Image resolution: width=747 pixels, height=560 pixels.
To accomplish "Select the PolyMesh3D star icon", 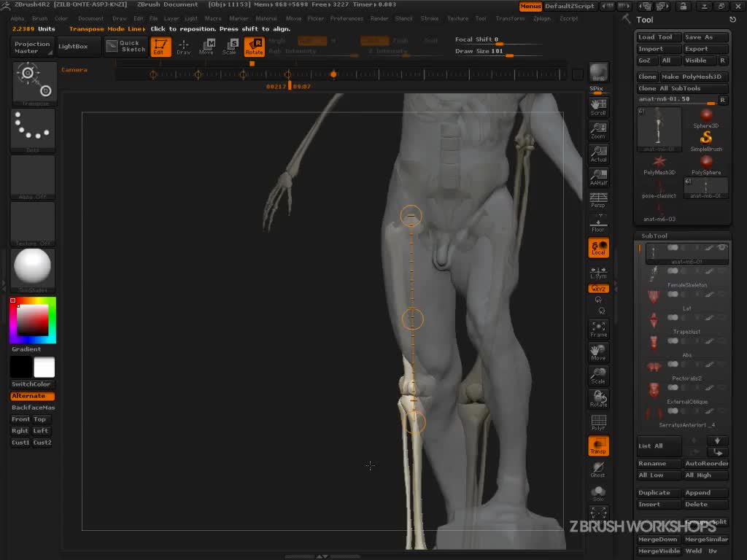I will [x=659, y=165].
